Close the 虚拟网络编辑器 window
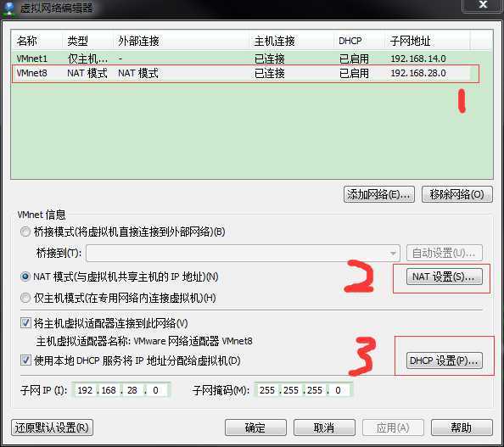Screen dimensions: 504x447 pos(482,5)
